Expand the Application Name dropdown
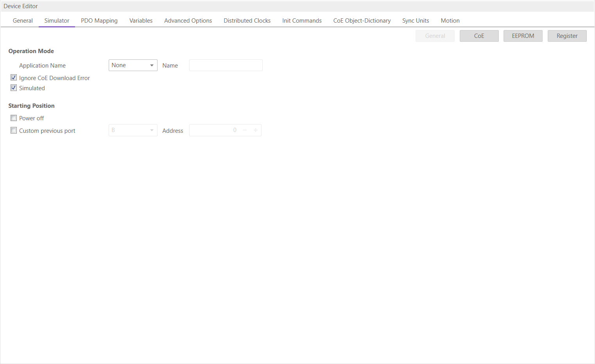The width and height of the screenshot is (595, 364). pyautogui.click(x=133, y=65)
